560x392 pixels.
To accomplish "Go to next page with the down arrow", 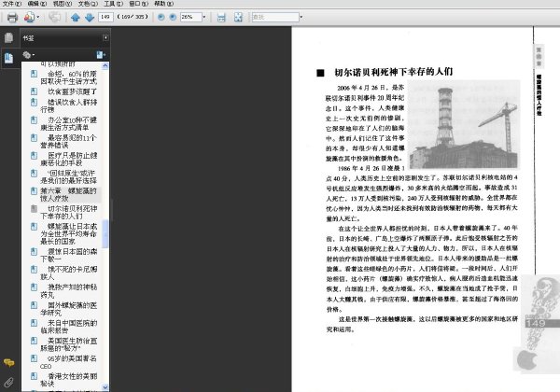I will (90, 17).
